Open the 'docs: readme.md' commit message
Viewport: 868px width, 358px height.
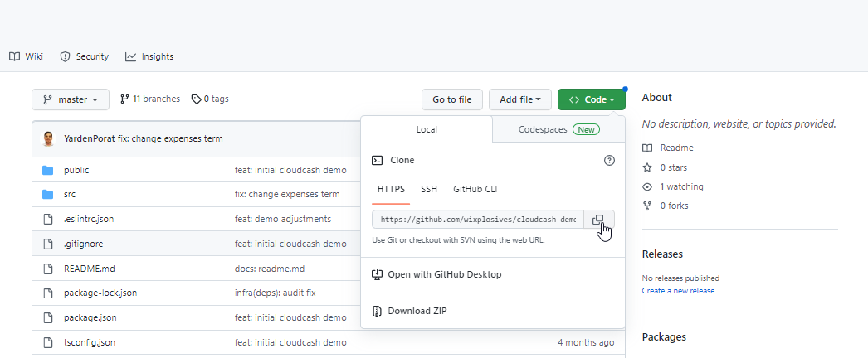pos(270,268)
